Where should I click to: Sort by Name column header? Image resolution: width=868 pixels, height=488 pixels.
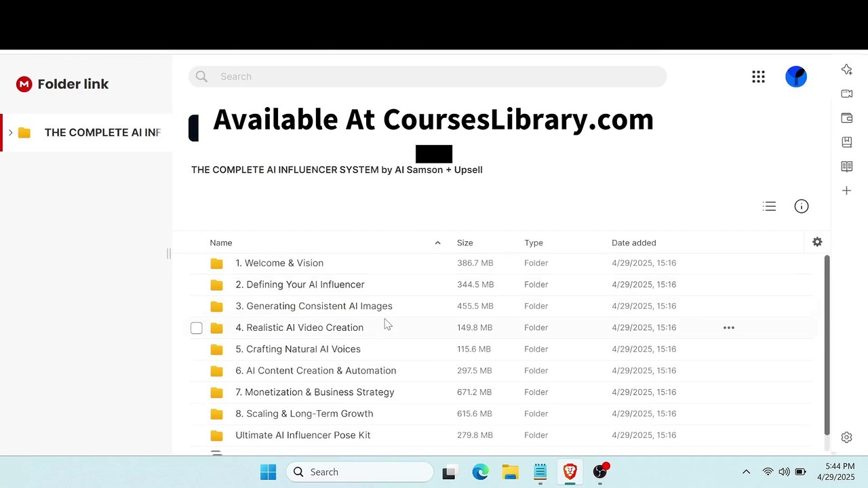click(221, 243)
